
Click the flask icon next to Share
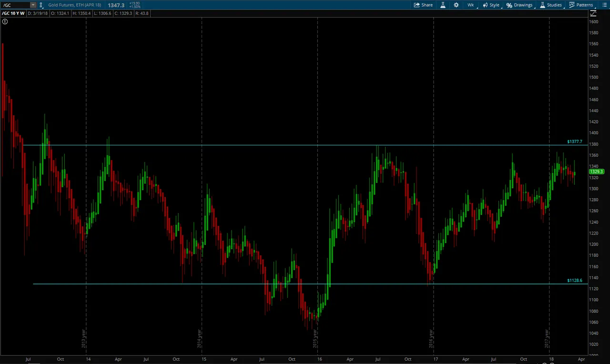tap(443, 5)
